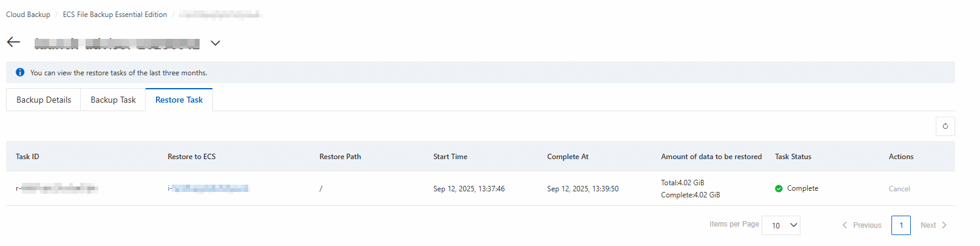980x246 pixels.
Task: Click the green Complete status icon
Action: [x=779, y=189]
